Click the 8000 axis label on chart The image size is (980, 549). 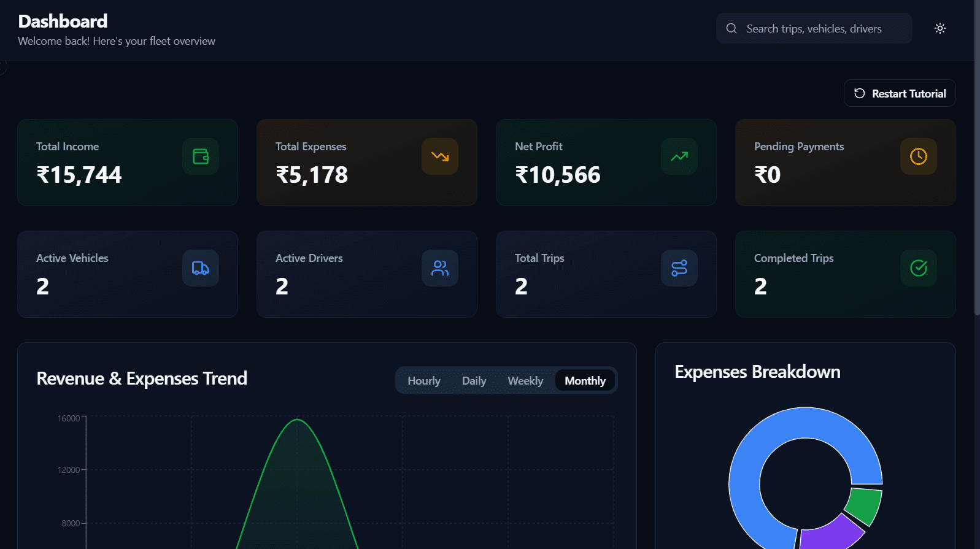[71, 523]
